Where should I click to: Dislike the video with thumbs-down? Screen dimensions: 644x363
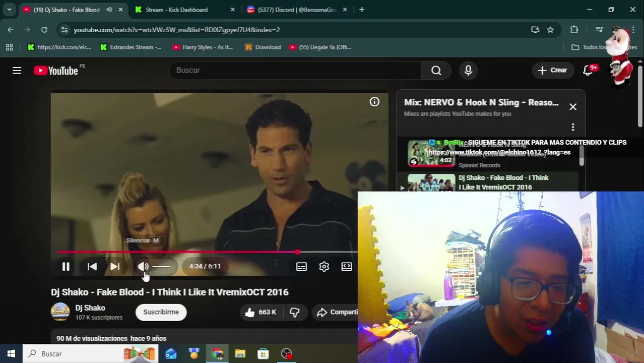click(295, 312)
